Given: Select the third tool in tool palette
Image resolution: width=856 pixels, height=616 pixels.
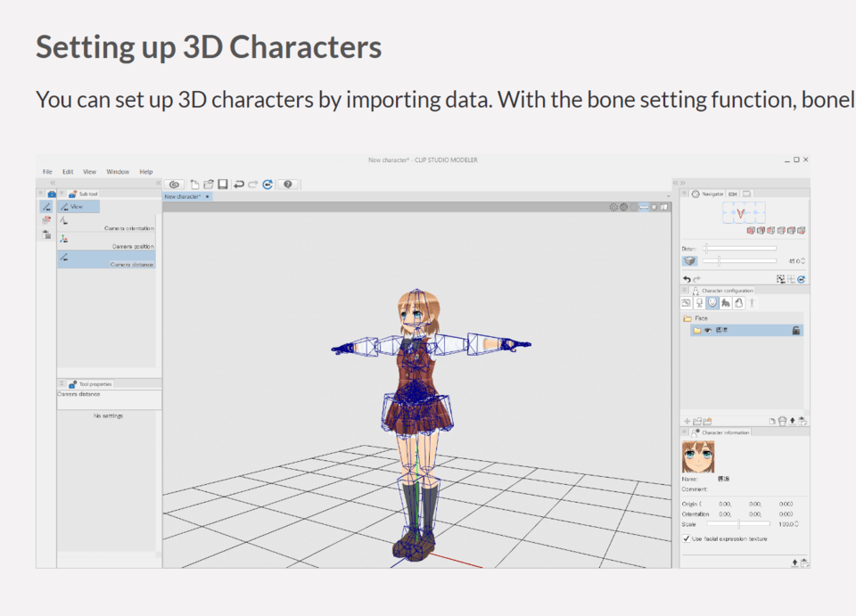Looking at the screenshot, I should 46,234.
